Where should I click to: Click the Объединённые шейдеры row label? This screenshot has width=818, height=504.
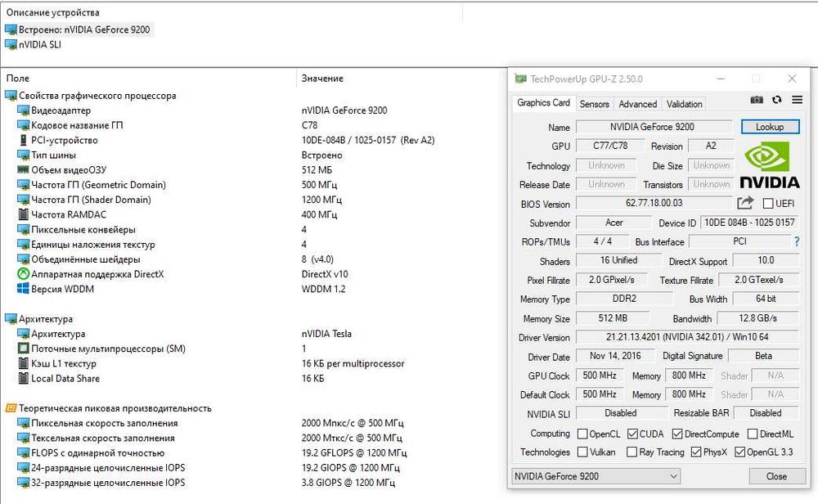tap(86, 259)
